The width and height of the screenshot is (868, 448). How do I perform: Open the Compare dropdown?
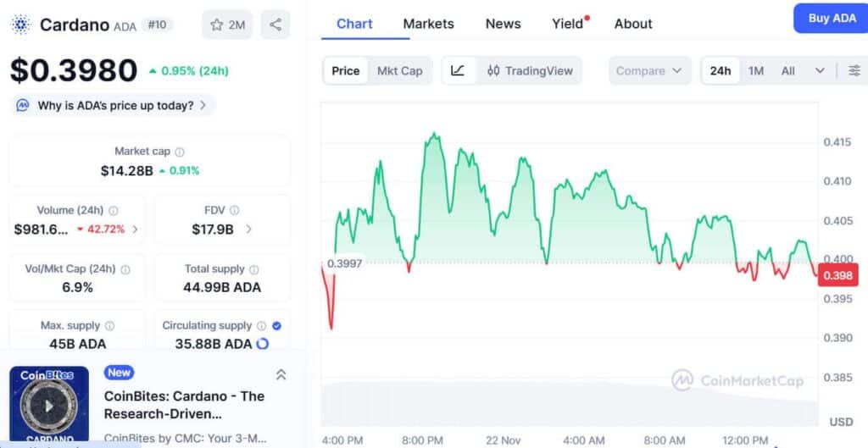(x=649, y=71)
